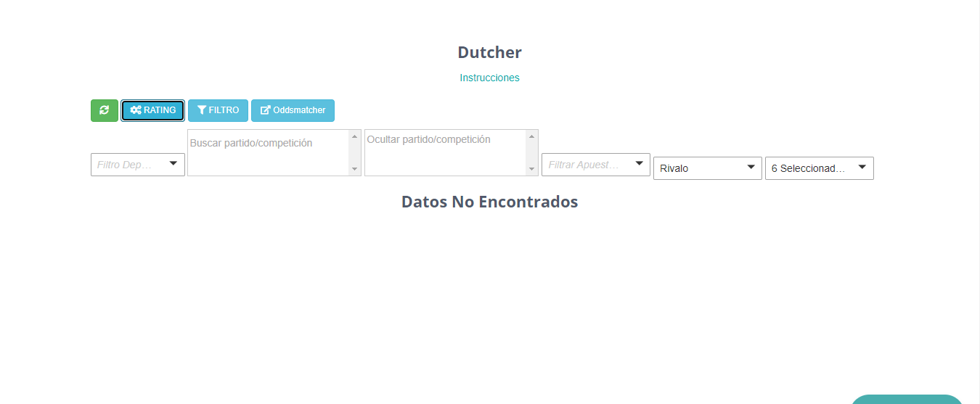
Task: Click the up arrow of the Buscar partido scrollbar
Action: [355, 136]
